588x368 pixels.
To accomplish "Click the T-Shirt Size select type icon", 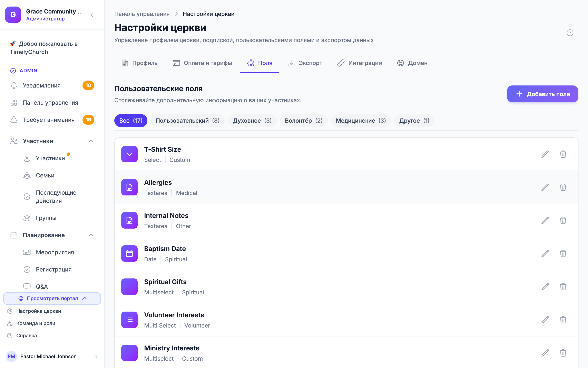I will point(129,154).
